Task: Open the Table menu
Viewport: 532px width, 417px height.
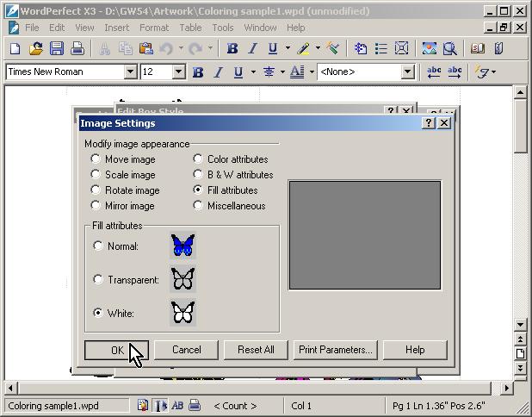Action: click(190, 28)
